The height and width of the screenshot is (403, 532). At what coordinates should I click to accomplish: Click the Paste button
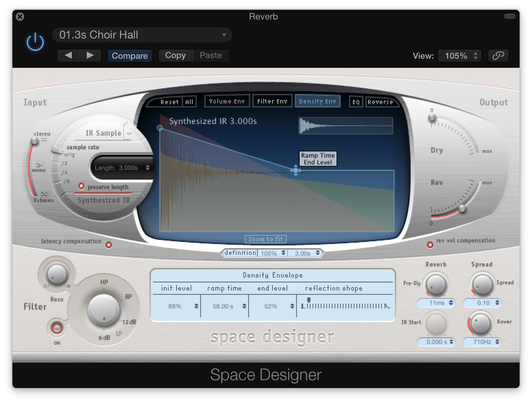coord(211,55)
